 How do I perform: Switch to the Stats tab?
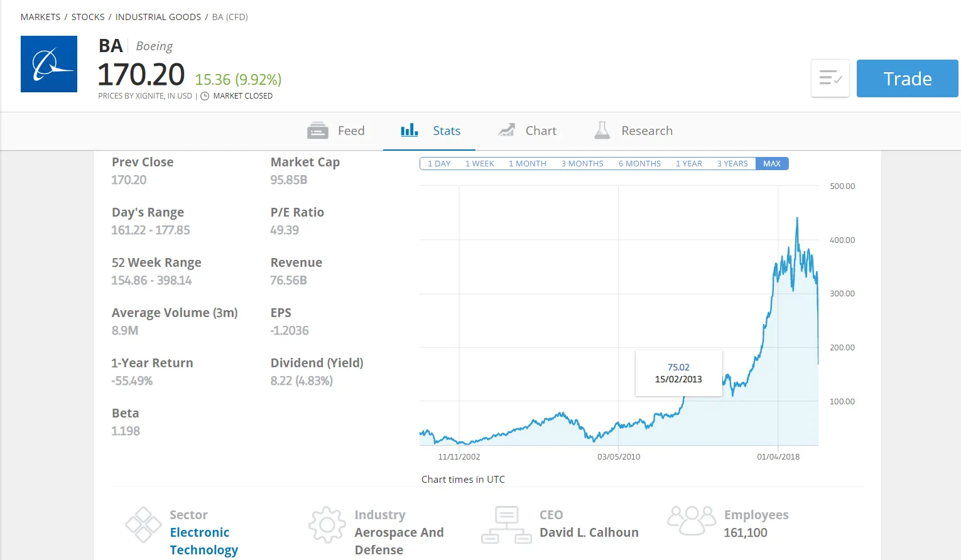(x=430, y=131)
